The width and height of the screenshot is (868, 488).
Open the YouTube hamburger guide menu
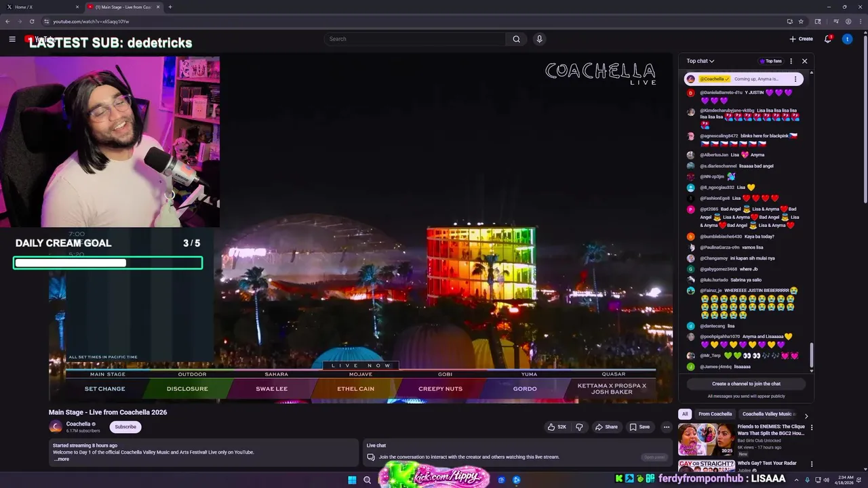[12, 39]
